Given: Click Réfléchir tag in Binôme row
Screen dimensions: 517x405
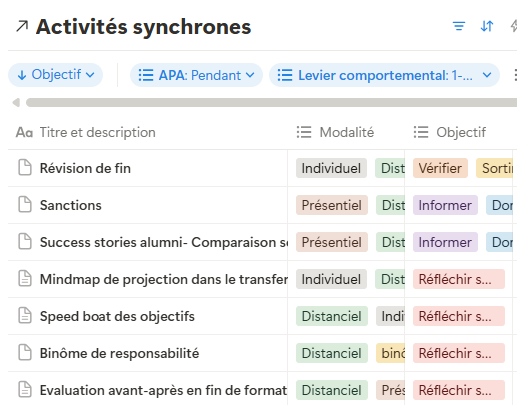Looking at the screenshot, I should click(459, 353).
